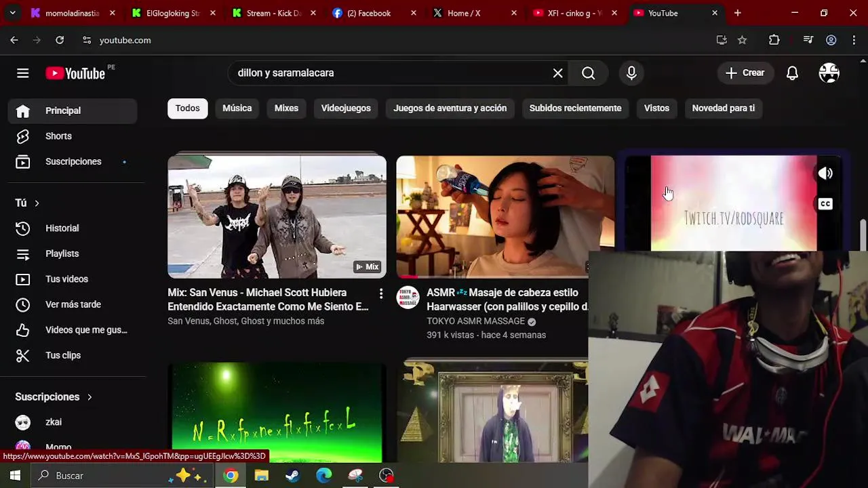Open TOKYO ASMR MASSAGE channel avatar

click(x=408, y=298)
